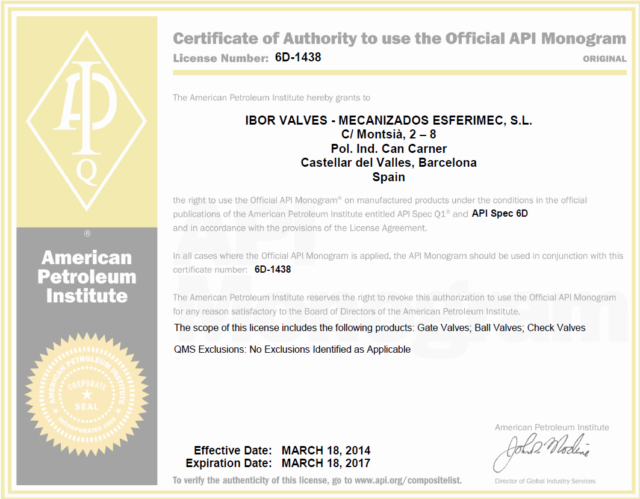The image size is (640, 499).
Task: Click license number 6D-1438 in the header
Action: [x=297, y=58]
